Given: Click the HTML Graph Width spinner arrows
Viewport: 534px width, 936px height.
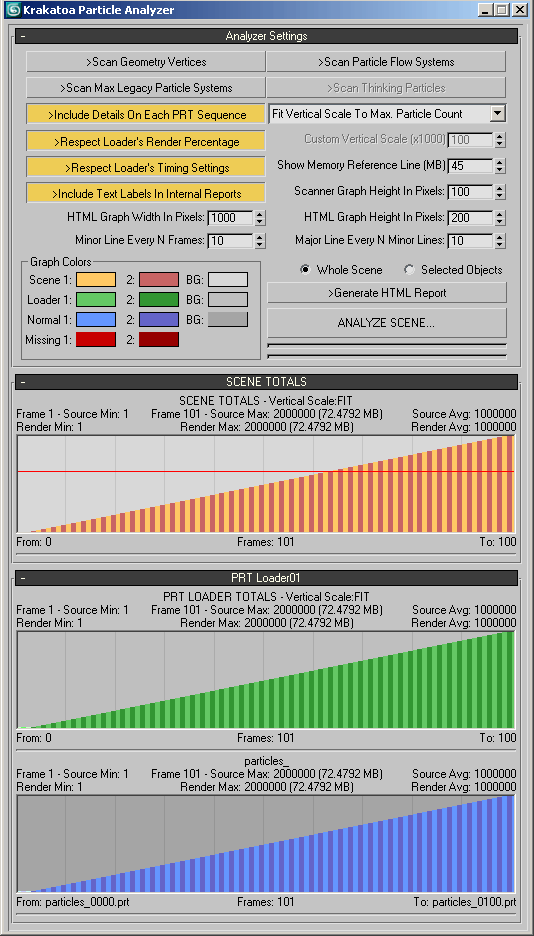Looking at the screenshot, I should (260, 218).
